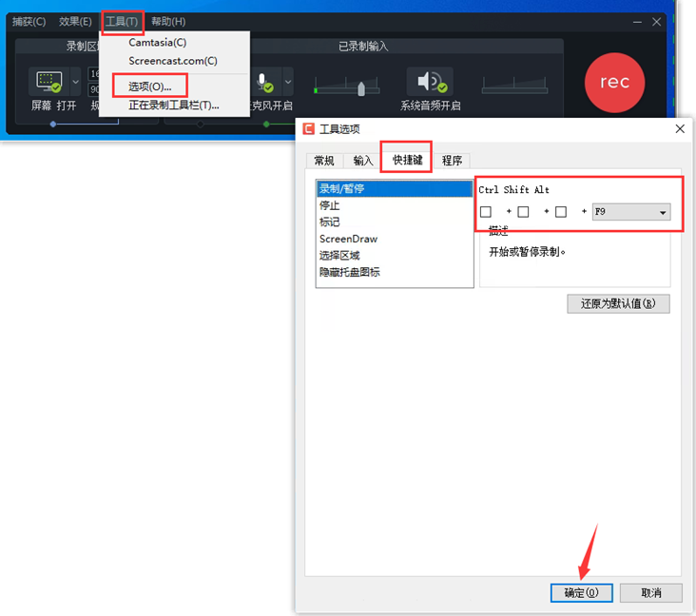Enable the Alt modifier checkbox
The image size is (696, 616).
(561, 212)
